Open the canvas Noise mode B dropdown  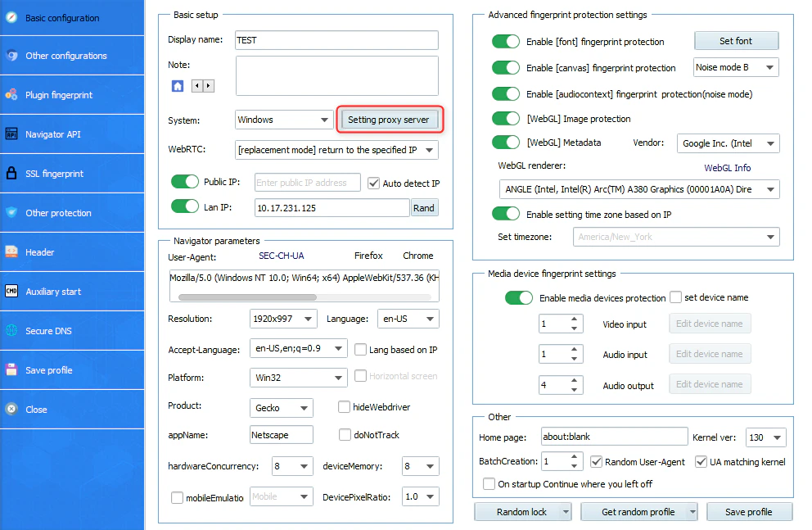click(736, 67)
